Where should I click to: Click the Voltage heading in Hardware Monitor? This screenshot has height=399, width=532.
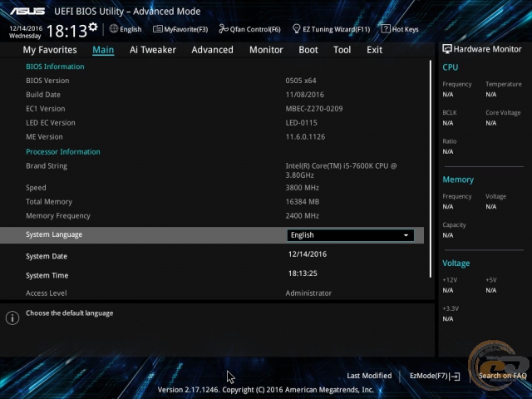tap(456, 264)
